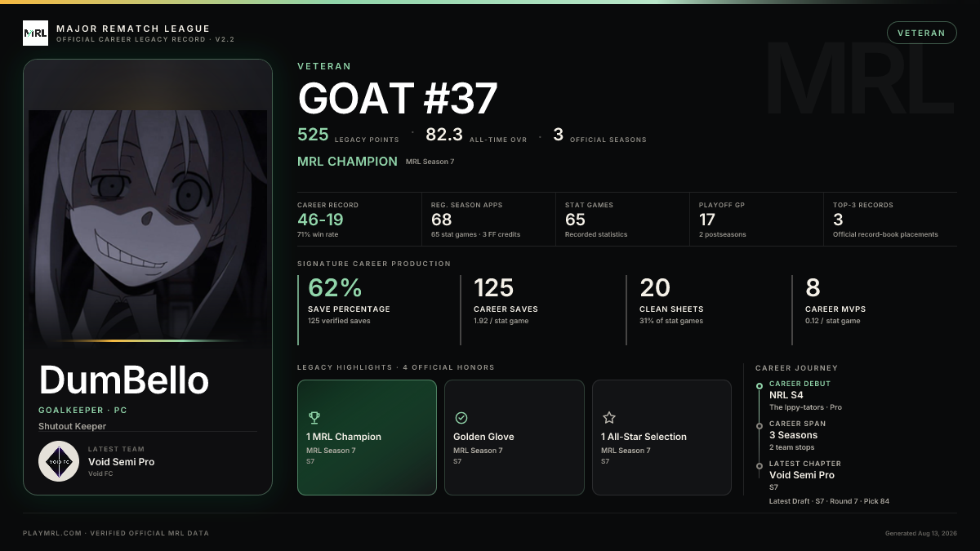Click the 82.3 all-time OVR value
Image resolution: width=980 pixels, height=551 pixels.
click(444, 135)
